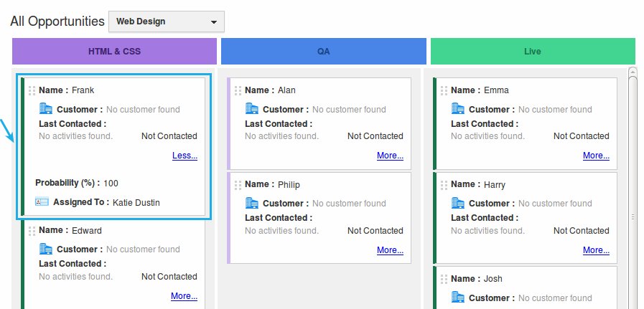The image size is (644, 309).
Task: Click the drag handle on Harry's card
Action: pos(444,185)
